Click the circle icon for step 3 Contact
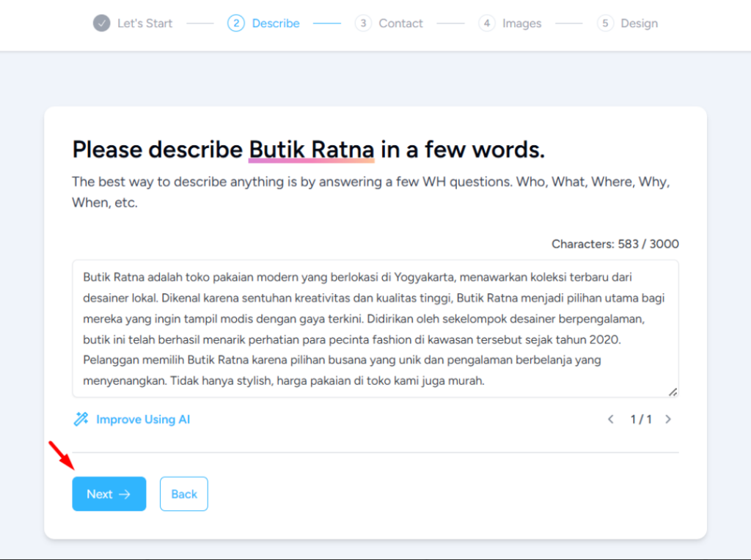 click(x=362, y=23)
